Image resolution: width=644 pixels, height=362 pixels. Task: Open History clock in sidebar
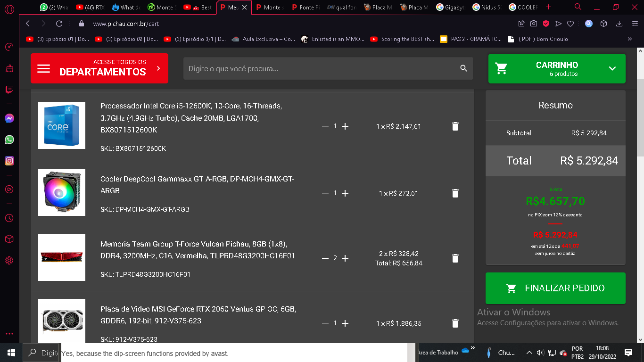9,218
